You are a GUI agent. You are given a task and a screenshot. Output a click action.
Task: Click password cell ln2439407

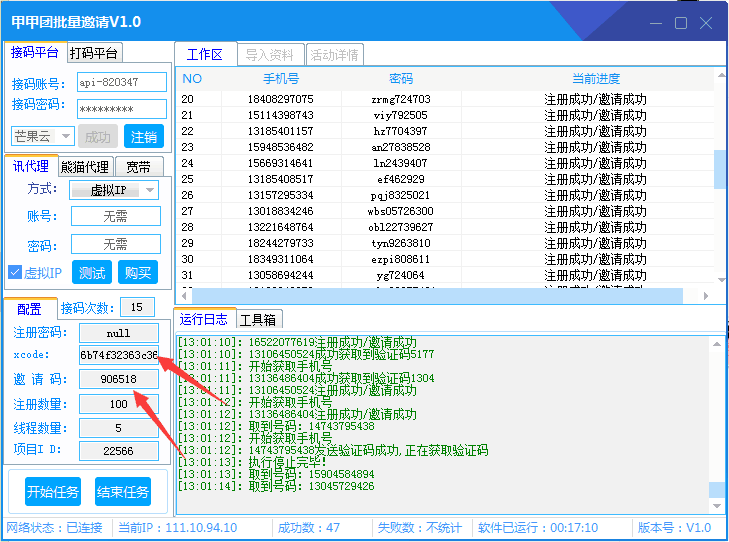point(400,163)
